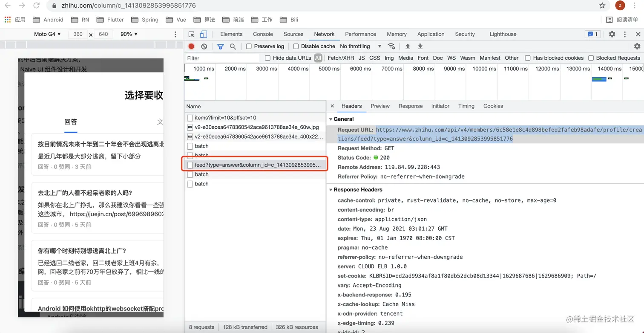The image size is (644, 333).
Task: Switch to the Elements tab
Action: click(231, 34)
